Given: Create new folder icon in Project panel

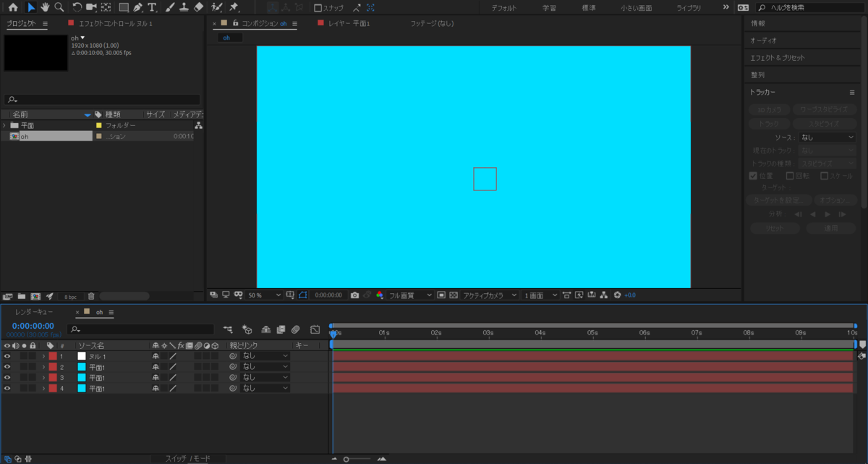Looking at the screenshot, I should coord(22,296).
